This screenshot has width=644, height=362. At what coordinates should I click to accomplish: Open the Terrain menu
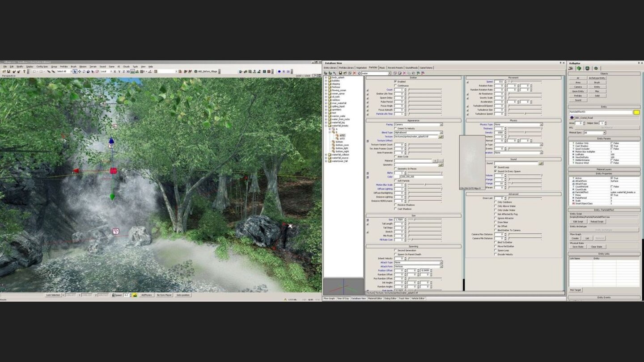click(93, 67)
